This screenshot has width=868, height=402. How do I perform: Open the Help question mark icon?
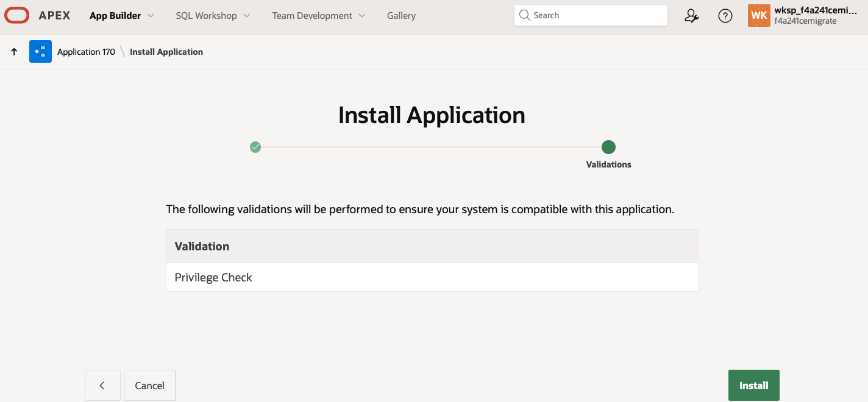coord(725,15)
